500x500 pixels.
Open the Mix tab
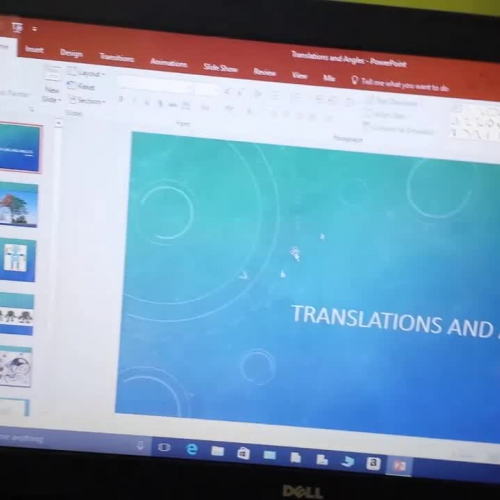coord(329,78)
